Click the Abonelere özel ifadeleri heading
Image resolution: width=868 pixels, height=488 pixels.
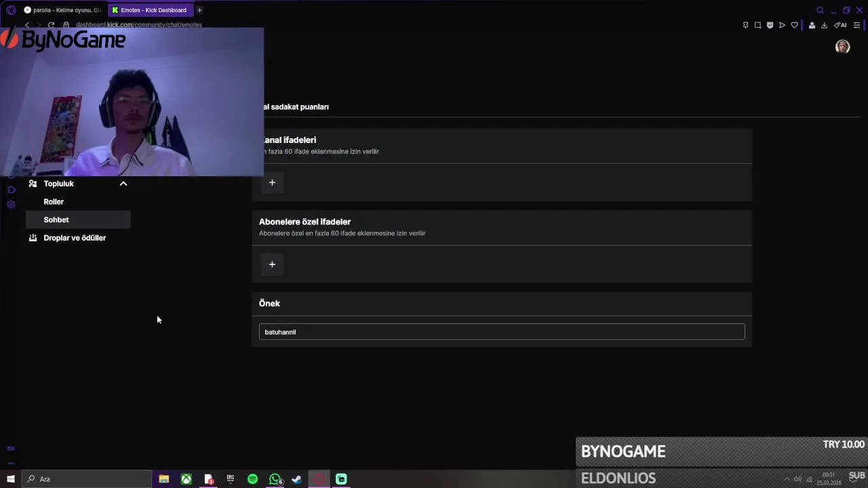(304, 222)
